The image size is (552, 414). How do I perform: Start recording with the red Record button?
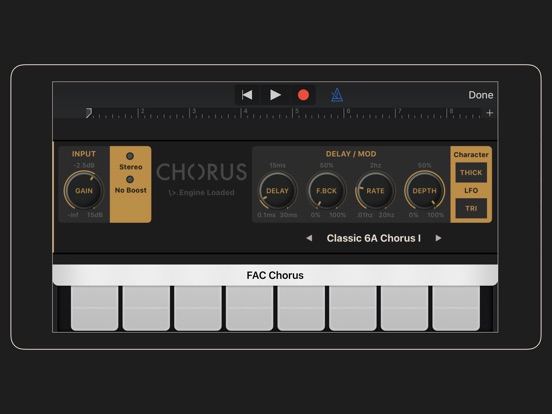click(303, 95)
